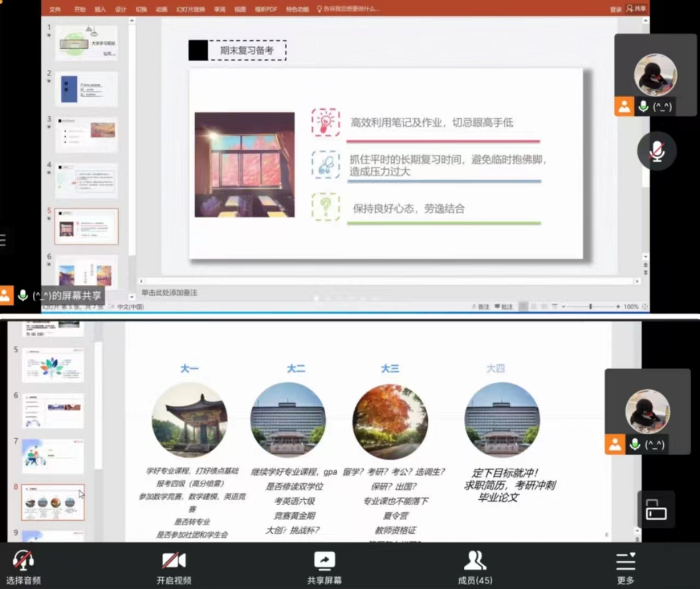Turn on camera with 开启视频
The height and width of the screenshot is (589, 700).
174,561
